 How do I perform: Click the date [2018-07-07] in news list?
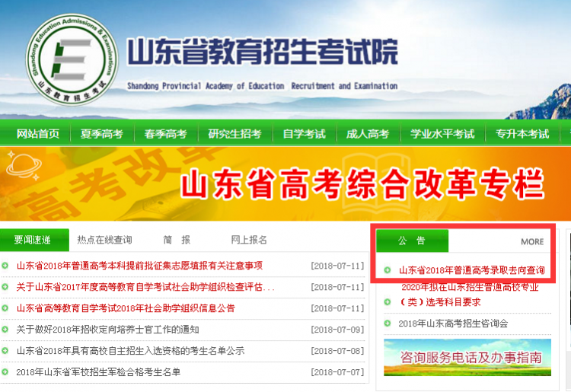(337, 372)
